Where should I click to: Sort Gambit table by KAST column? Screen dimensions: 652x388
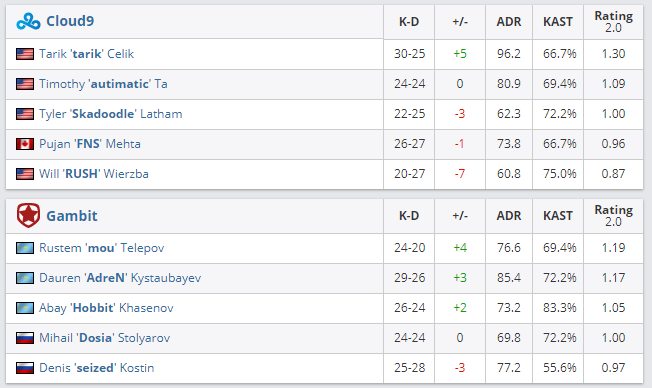[x=558, y=216]
